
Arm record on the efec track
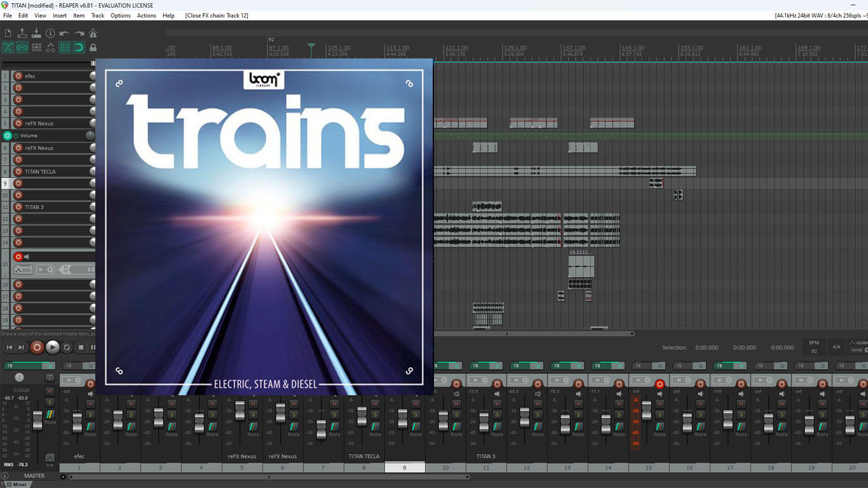[18, 76]
